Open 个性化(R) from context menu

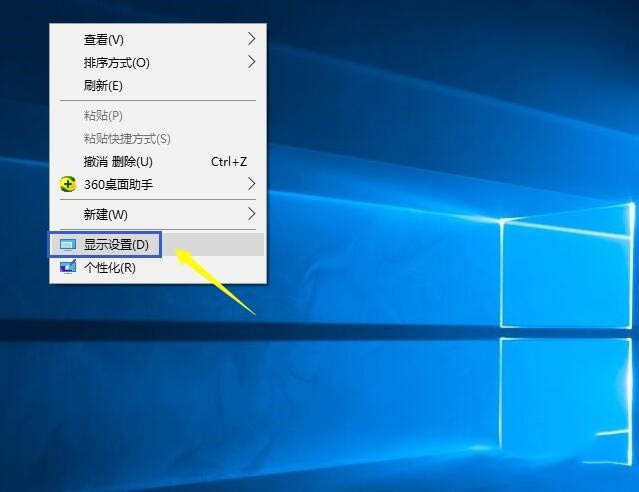[x=158, y=268]
